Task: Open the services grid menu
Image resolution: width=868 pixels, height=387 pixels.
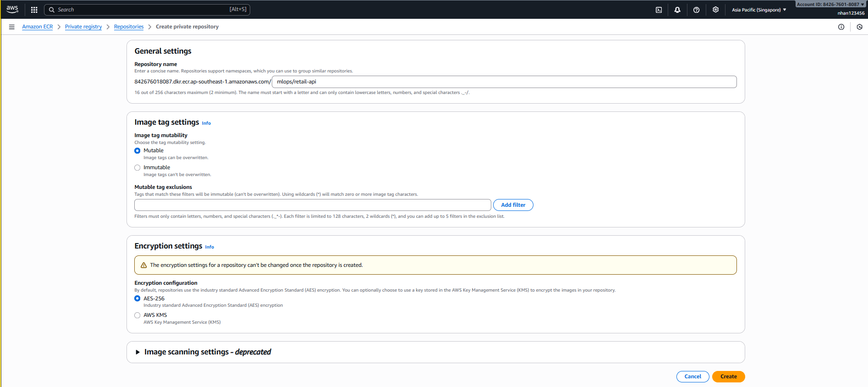Action: pyautogui.click(x=34, y=10)
